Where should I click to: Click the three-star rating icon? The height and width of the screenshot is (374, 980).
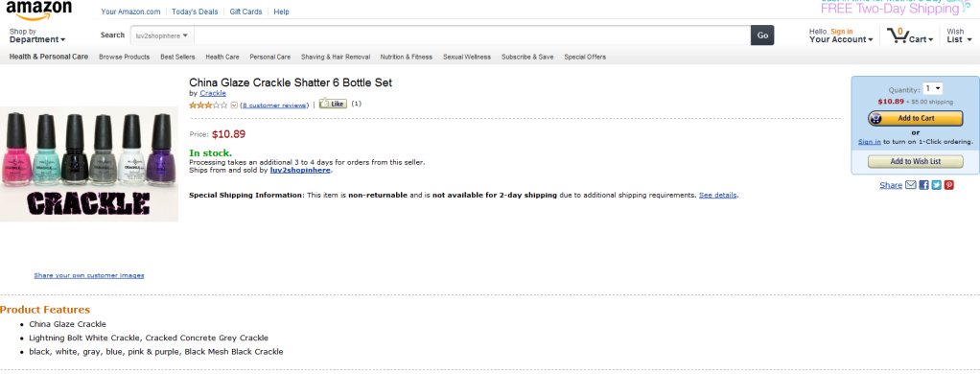(209, 105)
